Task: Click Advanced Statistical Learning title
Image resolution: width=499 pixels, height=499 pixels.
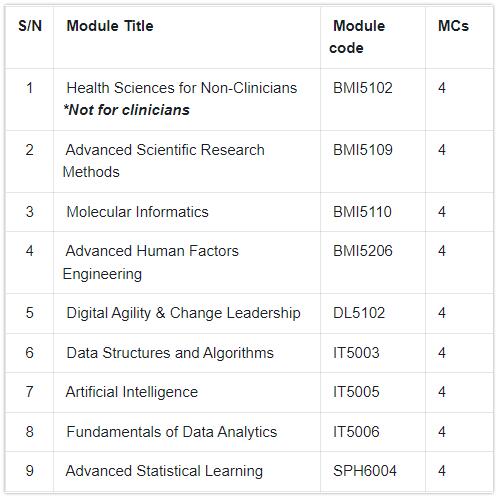Action: pos(164,471)
